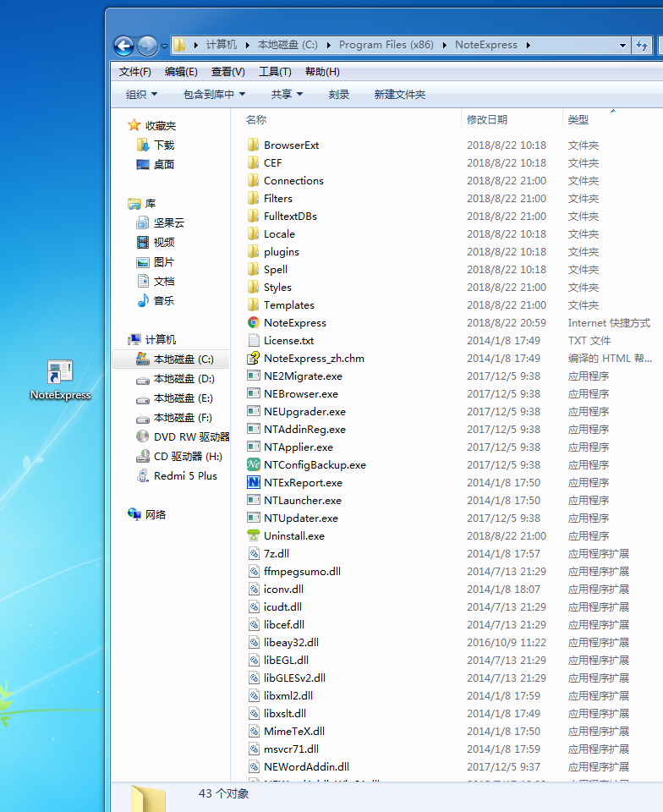The width and height of the screenshot is (663, 812).
Task: Sort by the 类型 column header
Action: (x=578, y=119)
